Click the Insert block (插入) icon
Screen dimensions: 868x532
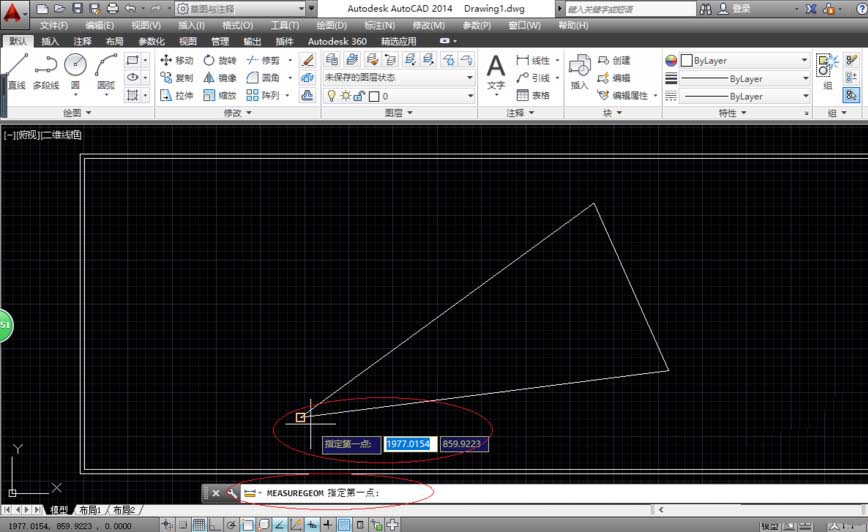coord(580,72)
